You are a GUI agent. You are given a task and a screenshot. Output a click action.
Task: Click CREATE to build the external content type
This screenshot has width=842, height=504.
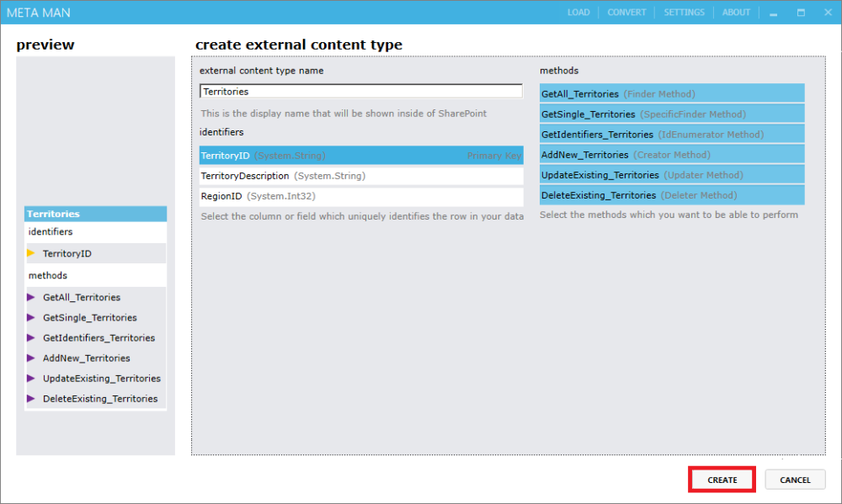(721, 479)
